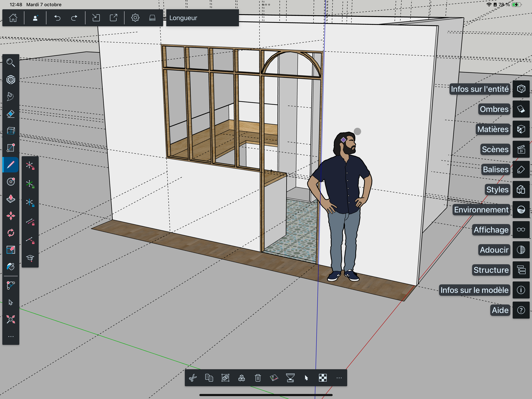Screen dimensions: 532x399
Task: Open the Scènes clapperboard icon
Action: pos(521,149)
